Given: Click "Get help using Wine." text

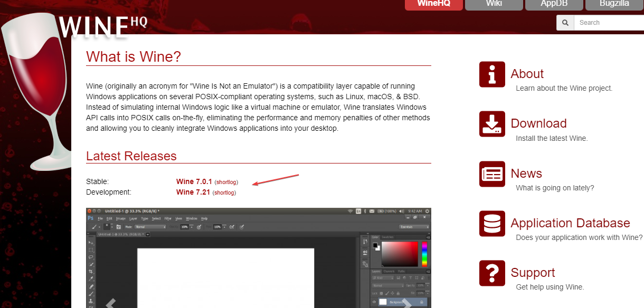Looking at the screenshot, I should click(550, 287).
